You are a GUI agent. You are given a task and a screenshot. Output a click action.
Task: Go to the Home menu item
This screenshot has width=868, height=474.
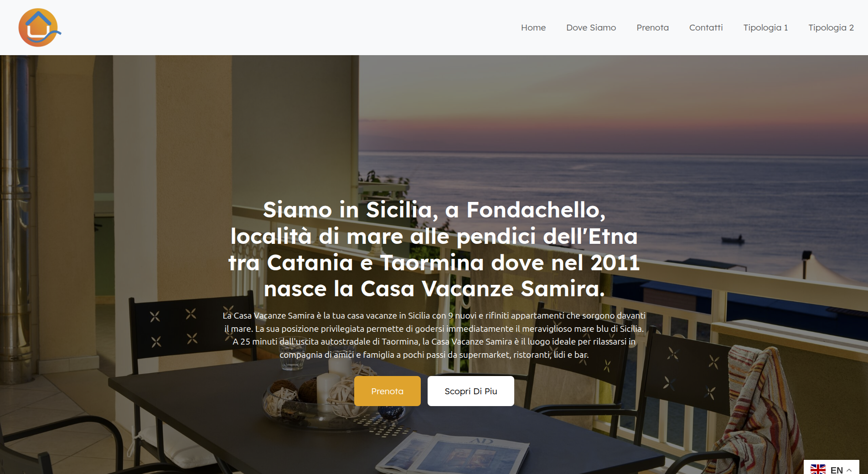point(533,28)
